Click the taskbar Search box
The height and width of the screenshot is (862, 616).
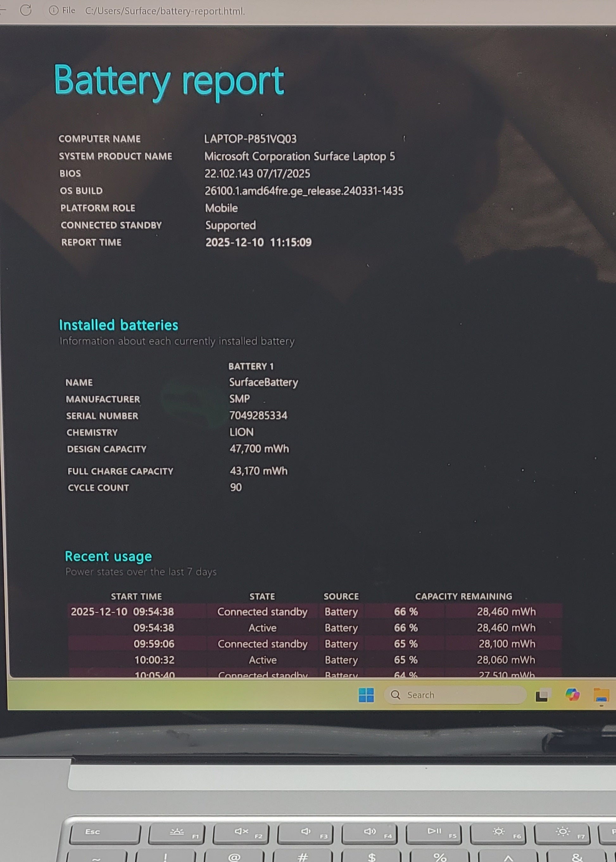tap(455, 695)
